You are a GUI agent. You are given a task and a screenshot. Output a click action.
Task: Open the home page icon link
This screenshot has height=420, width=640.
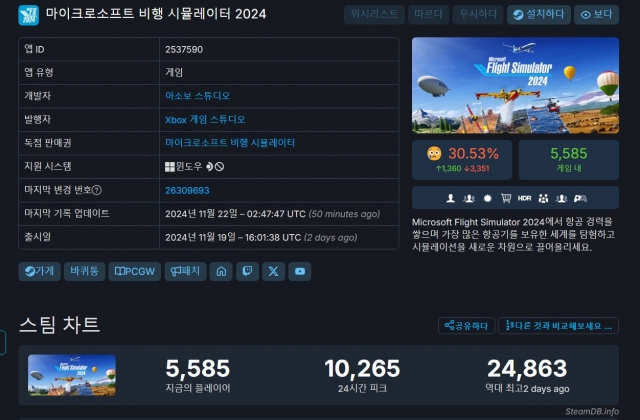point(221,271)
